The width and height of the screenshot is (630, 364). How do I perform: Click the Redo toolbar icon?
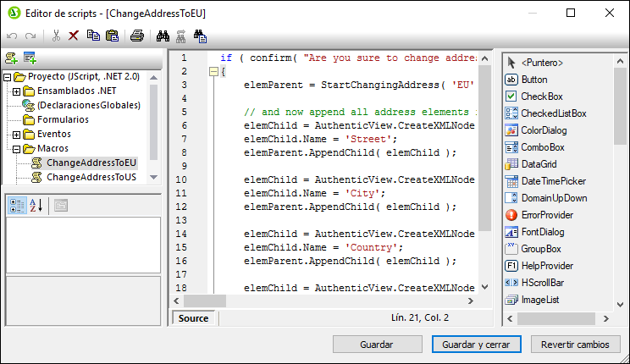(30, 36)
